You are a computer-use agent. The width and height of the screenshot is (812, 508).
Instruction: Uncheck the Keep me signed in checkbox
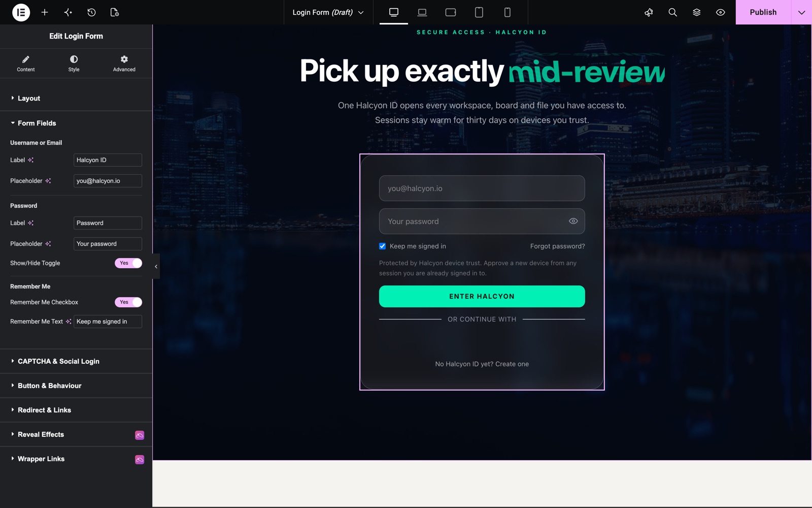click(x=383, y=246)
